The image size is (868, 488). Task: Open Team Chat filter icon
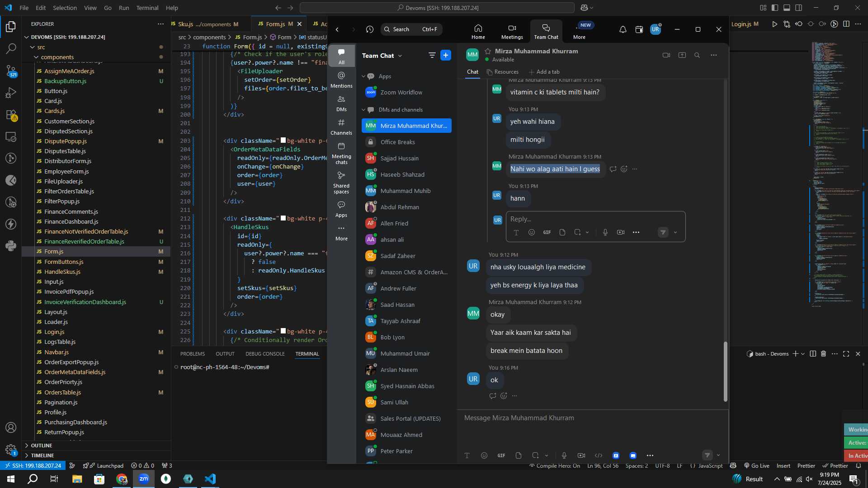(x=432, y=55)
